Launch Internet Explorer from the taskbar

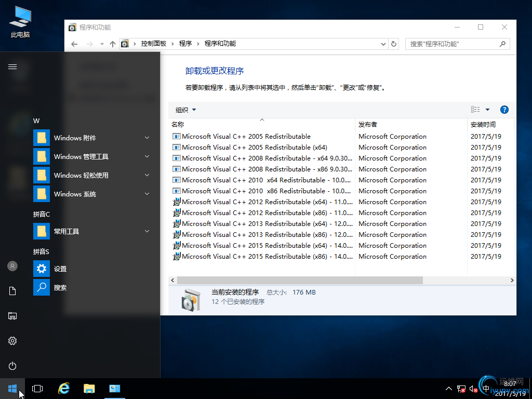click(64, 389)
